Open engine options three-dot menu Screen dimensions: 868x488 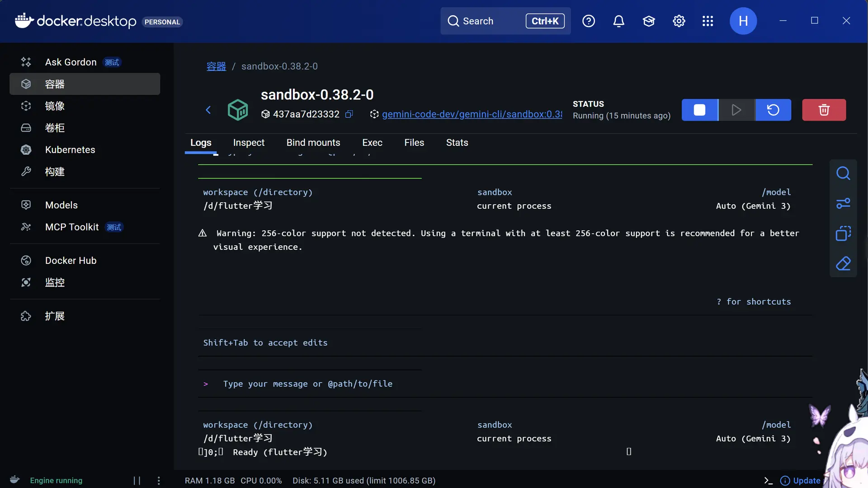[159, 481]
